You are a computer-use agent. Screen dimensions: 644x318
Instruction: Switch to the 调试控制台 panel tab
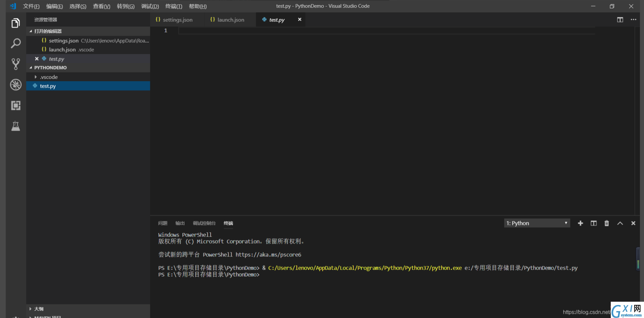[x=204, y=223]
